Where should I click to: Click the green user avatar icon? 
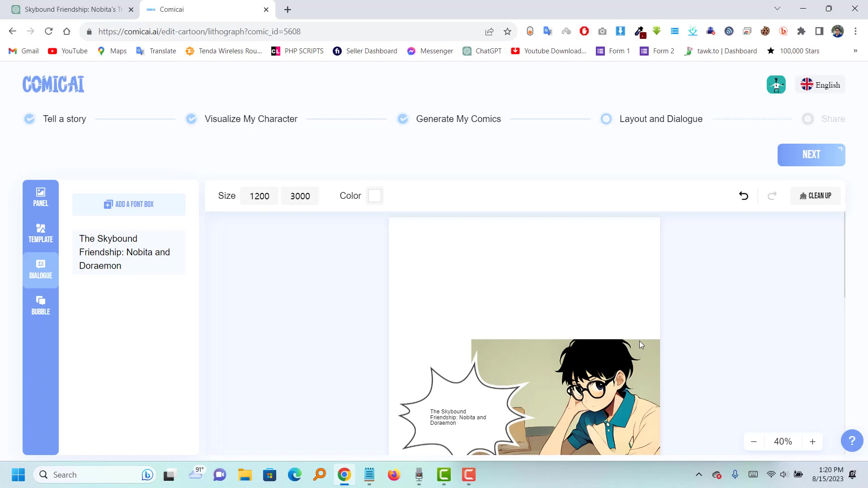(776, 84)
